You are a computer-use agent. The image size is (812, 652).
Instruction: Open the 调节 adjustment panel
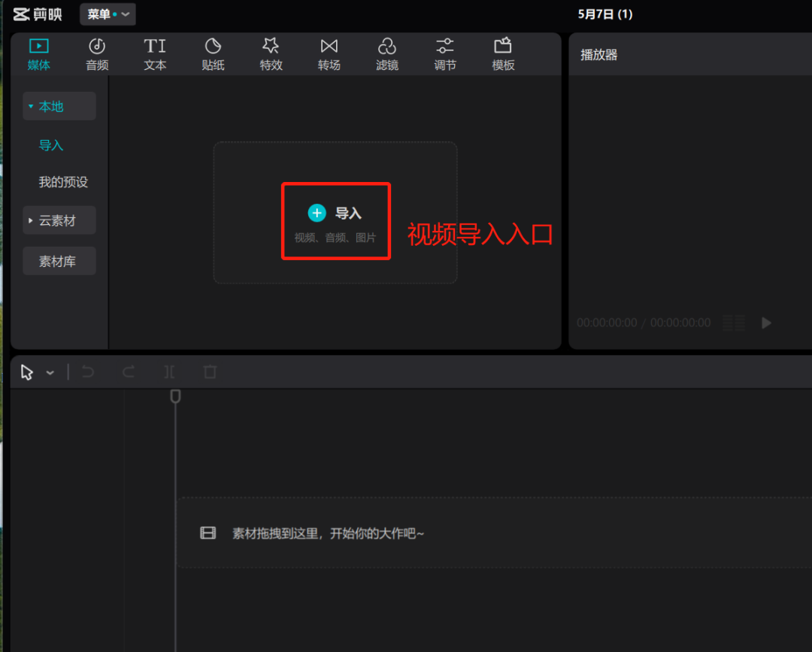pos(445,54)
